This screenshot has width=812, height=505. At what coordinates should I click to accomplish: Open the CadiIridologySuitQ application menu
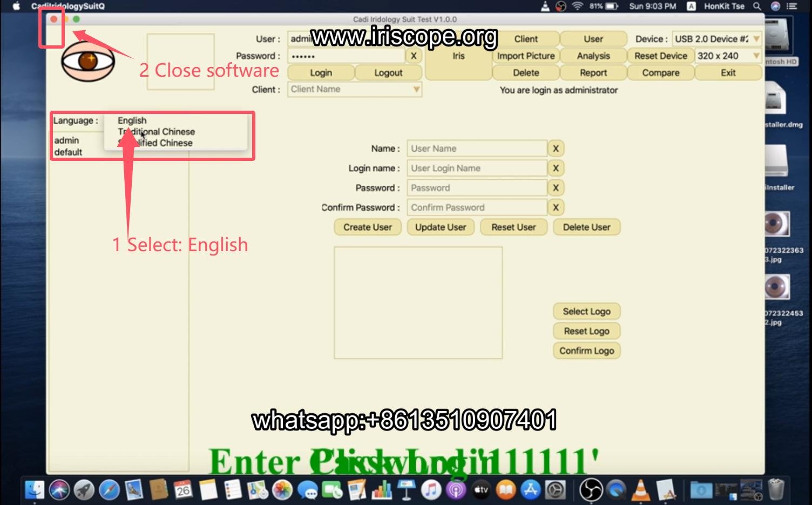(68, 6)
